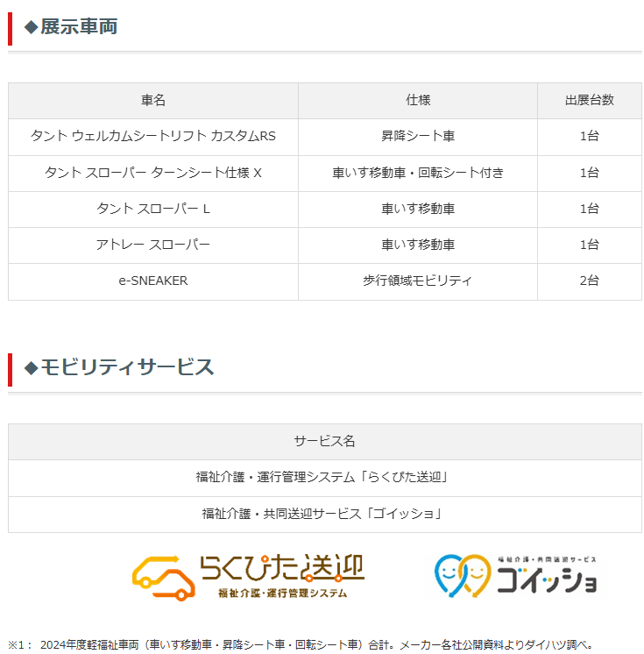This screenshot has width=644, height=654.
Task: Click the らくぴた送迎 logo image
Action: tap(248, 576)
